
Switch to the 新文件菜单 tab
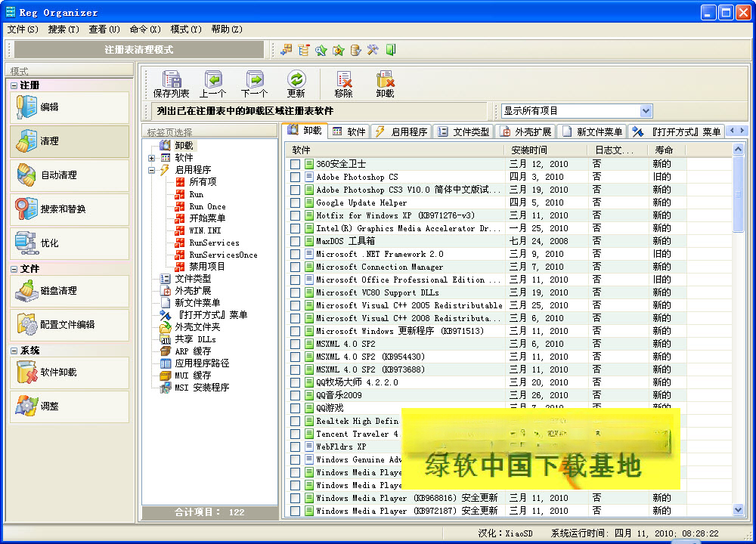(x=592, y=131)
